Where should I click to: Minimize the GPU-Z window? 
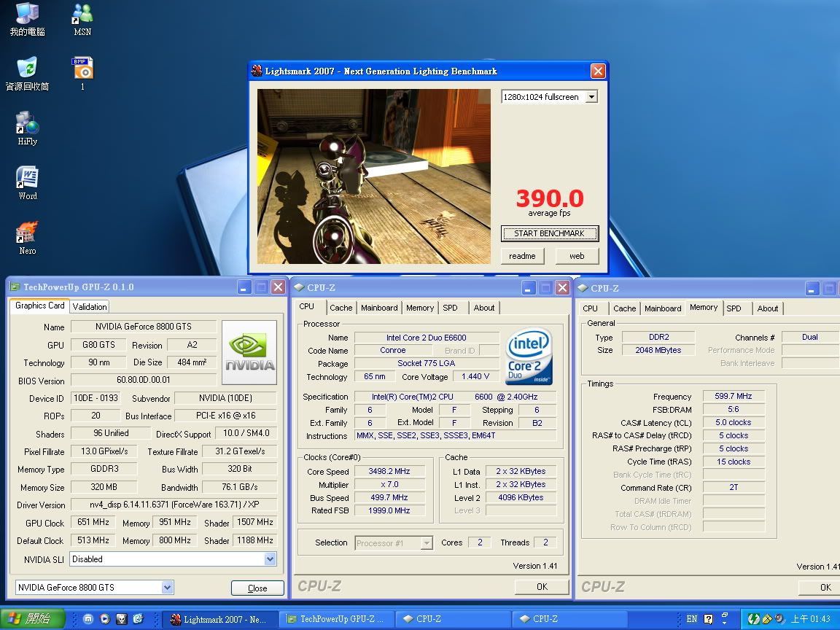[244, 288]
